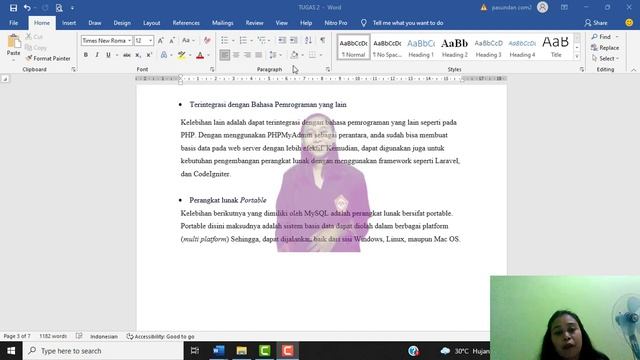Apply shading with the paint bucket icon
This screenshot has width=640, height=360.
coord(294,55)
